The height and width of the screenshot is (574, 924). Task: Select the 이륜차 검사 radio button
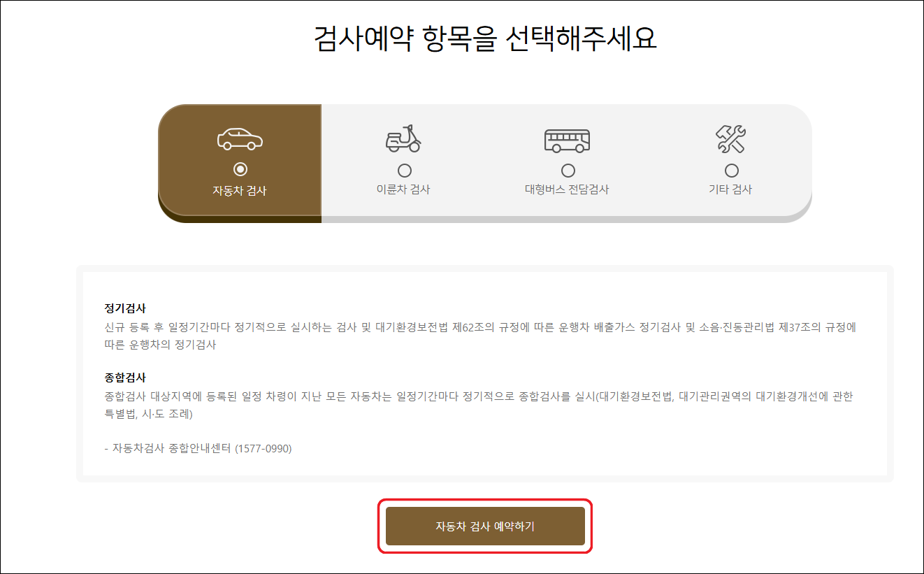coord(404,171)
